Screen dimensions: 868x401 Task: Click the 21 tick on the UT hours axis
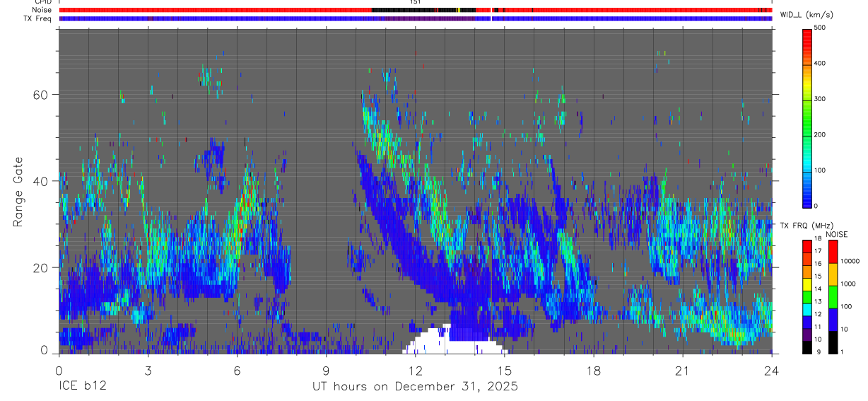tap(682, 371)
